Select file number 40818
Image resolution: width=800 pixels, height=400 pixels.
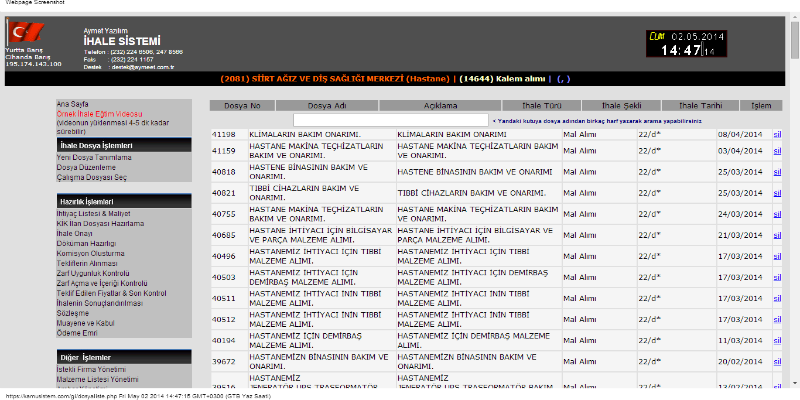pos(223,172)
